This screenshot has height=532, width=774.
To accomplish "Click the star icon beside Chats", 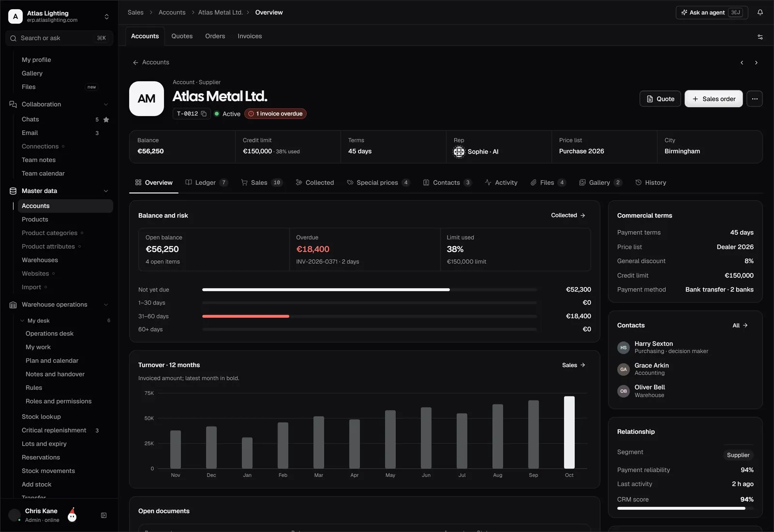I will pyautogui.click(x=106, y=119).
